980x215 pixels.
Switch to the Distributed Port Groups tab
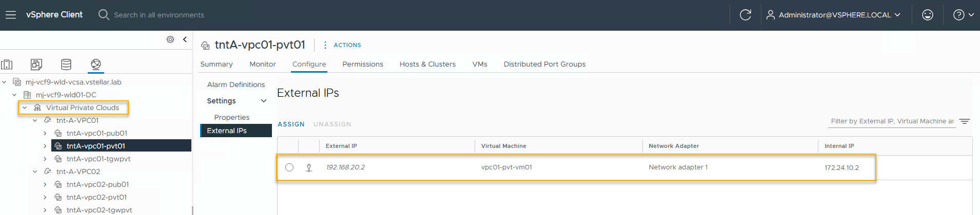[544, 64]
